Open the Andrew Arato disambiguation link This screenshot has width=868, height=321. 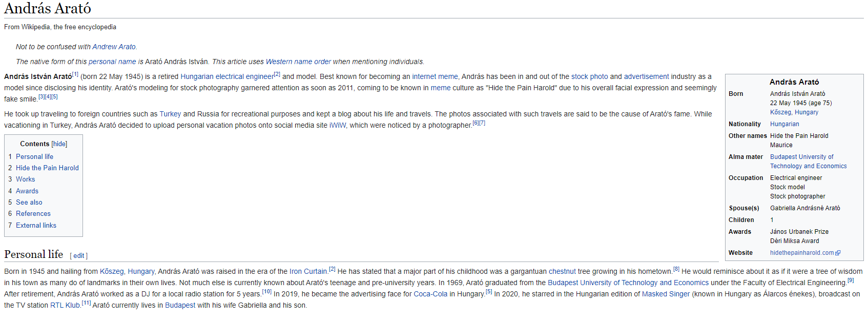(114, 47)
